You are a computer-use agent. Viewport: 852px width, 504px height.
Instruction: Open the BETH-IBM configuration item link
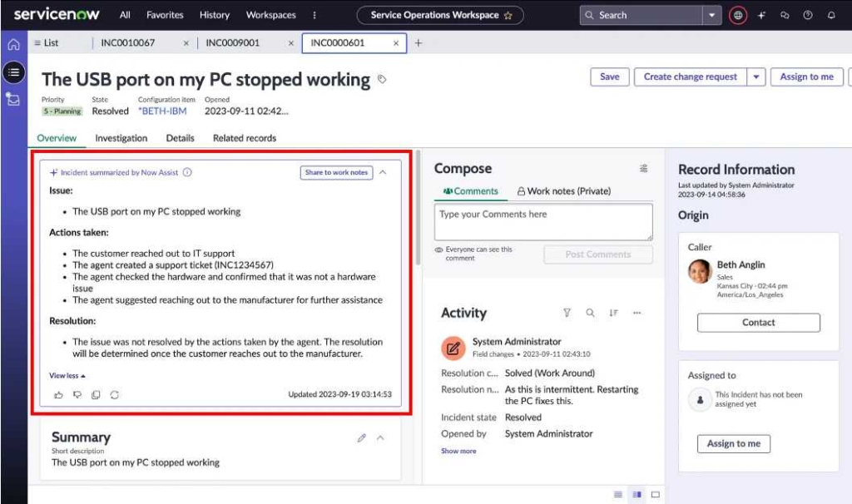pos(162,111)
